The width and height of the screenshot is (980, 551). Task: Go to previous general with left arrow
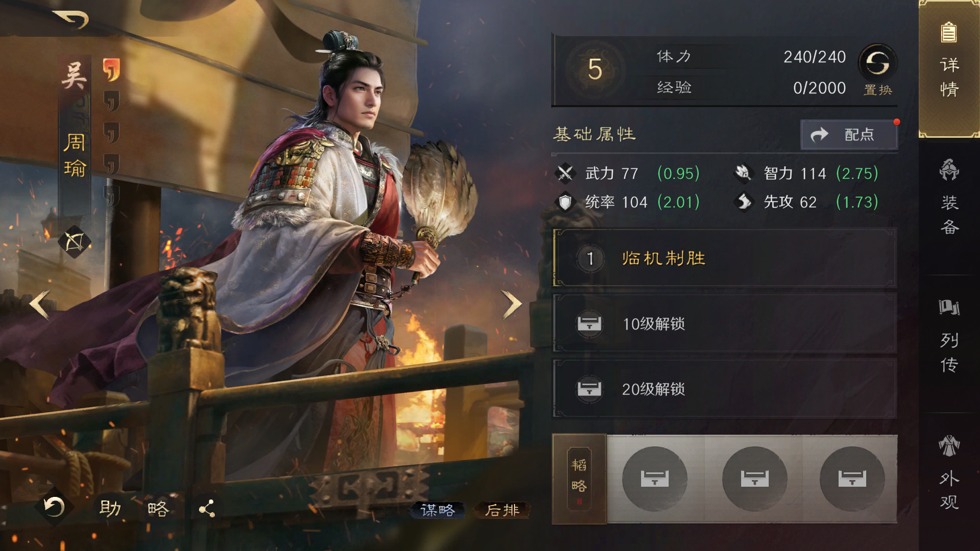click(x=40, y=305)
